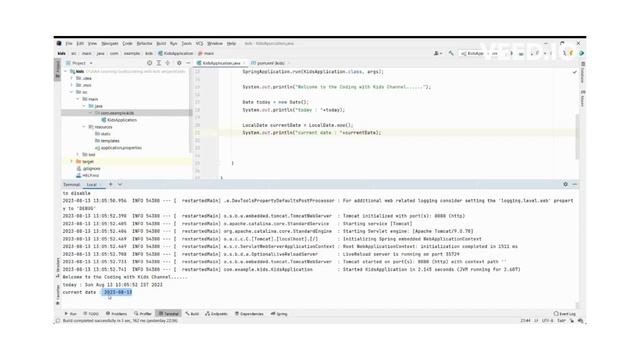This screenshot has height=360, width=640.
Task: Expand the .idea folder
Action: [x=72, y=78]
